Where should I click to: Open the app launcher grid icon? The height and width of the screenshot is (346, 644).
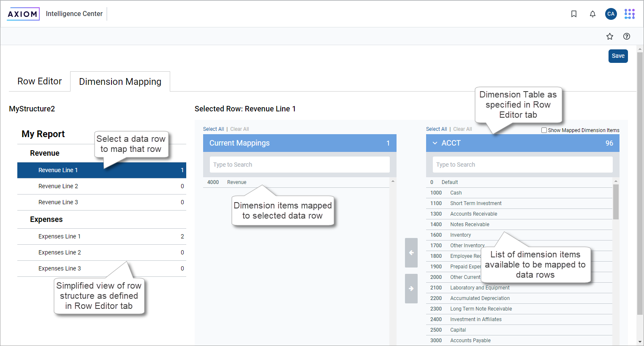tap(630, 14)
